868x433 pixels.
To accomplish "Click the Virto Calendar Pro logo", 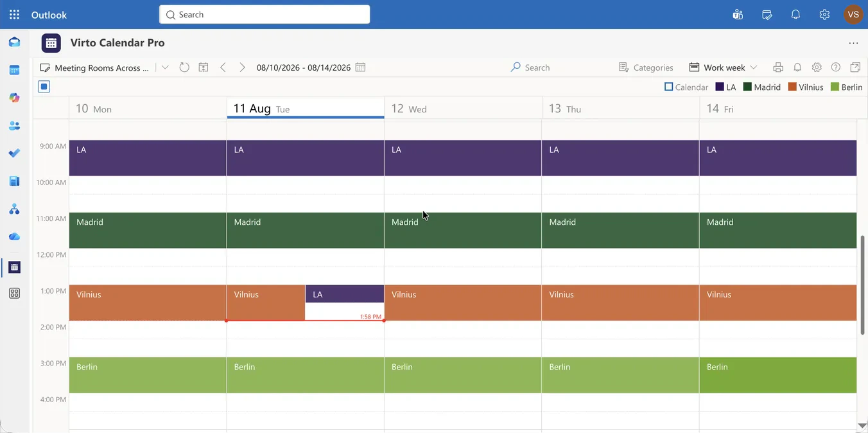I will tap(51, 43).
